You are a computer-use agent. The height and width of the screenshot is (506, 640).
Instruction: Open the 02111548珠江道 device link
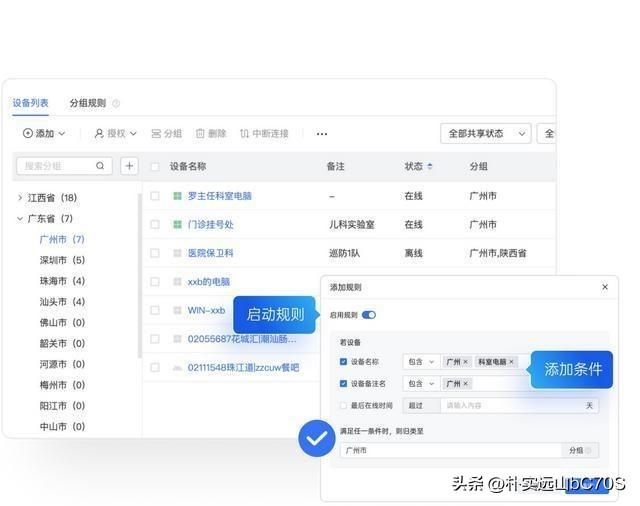(243, 368)
